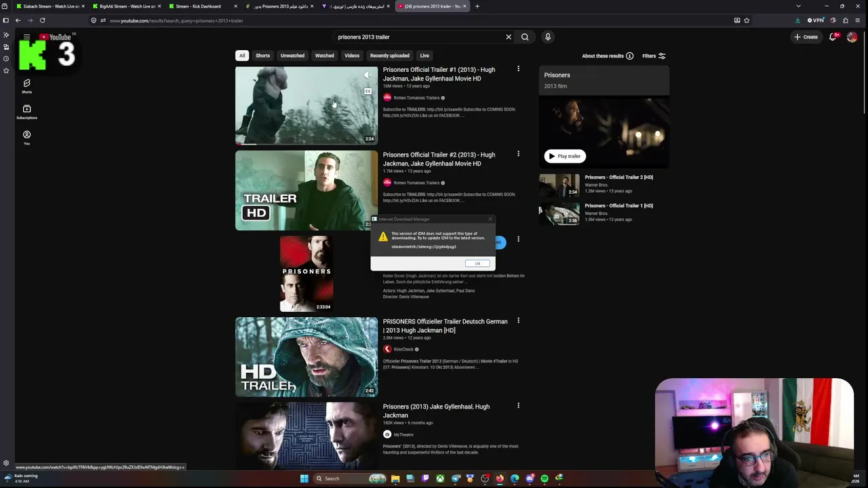Select the Live filter chip
Viewport: 868px width, 488px height.
pyautogui.click(x=425, y=56)
